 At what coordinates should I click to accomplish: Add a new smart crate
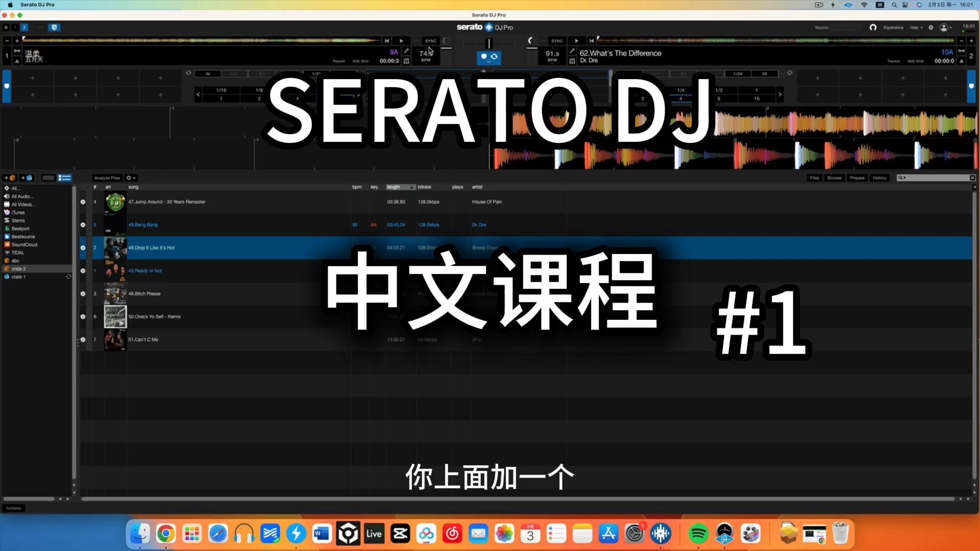27,178
